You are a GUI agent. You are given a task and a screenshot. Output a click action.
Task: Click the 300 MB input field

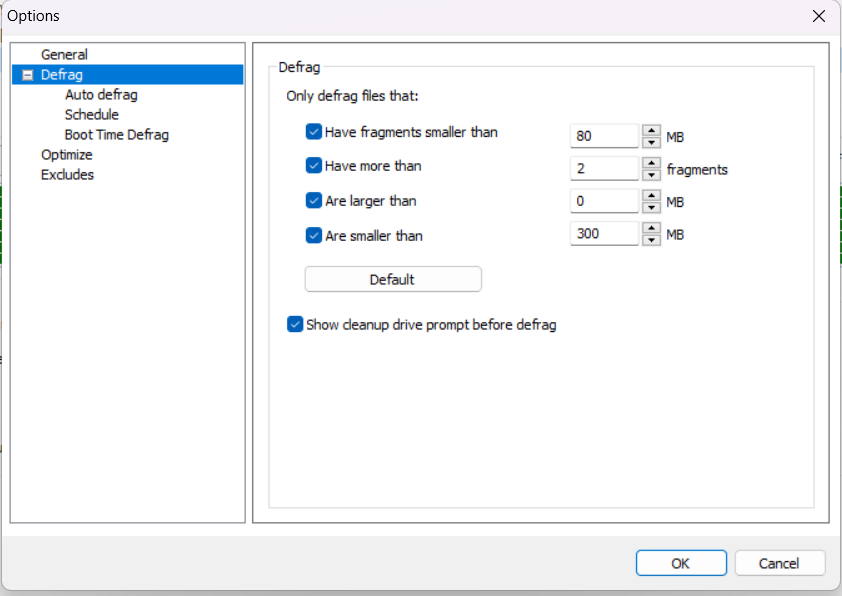604,235
